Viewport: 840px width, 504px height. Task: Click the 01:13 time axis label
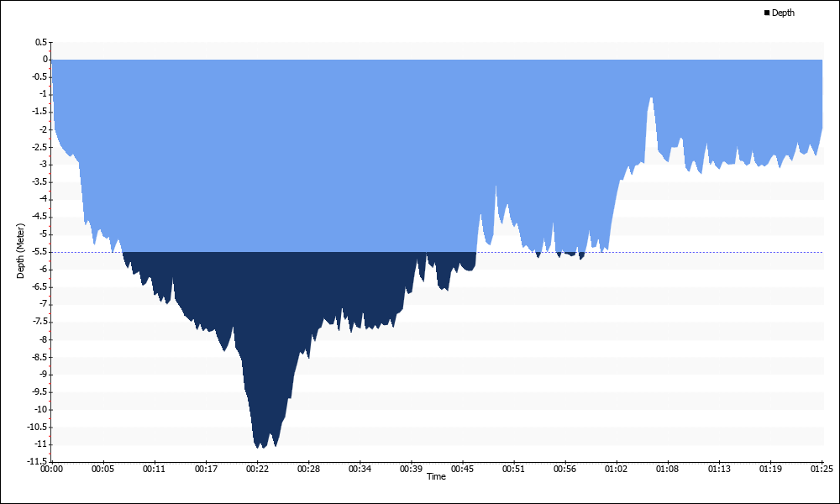720,470
